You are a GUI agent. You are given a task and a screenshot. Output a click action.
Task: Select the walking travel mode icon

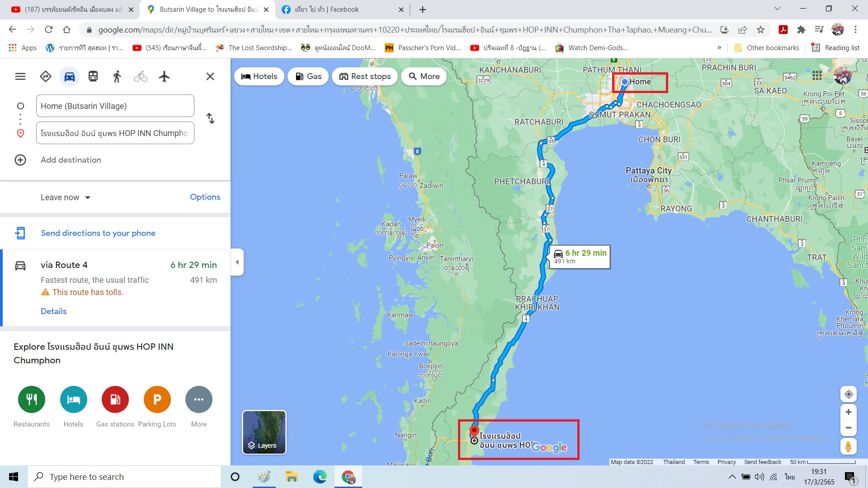click(117, 76)
